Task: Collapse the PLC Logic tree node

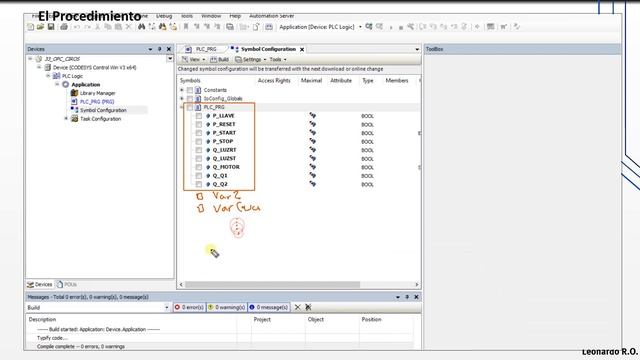Action: (x=48, y=76)
